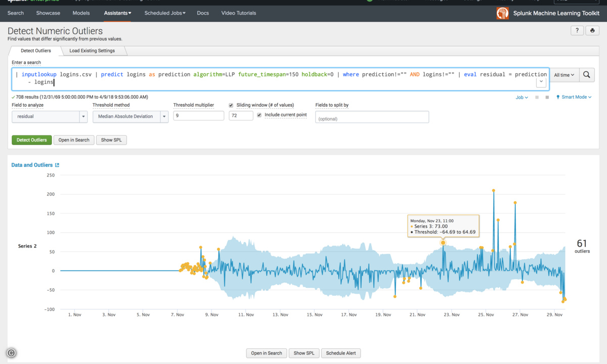Click the highlighted Nov 23 outlier point
This screenshot has width=607, height=364.
443,243
